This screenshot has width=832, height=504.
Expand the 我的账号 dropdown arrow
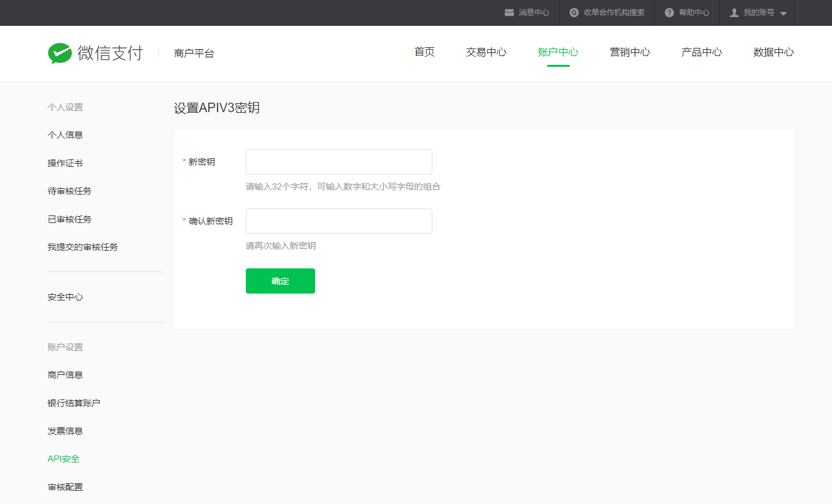coord(783,14)
